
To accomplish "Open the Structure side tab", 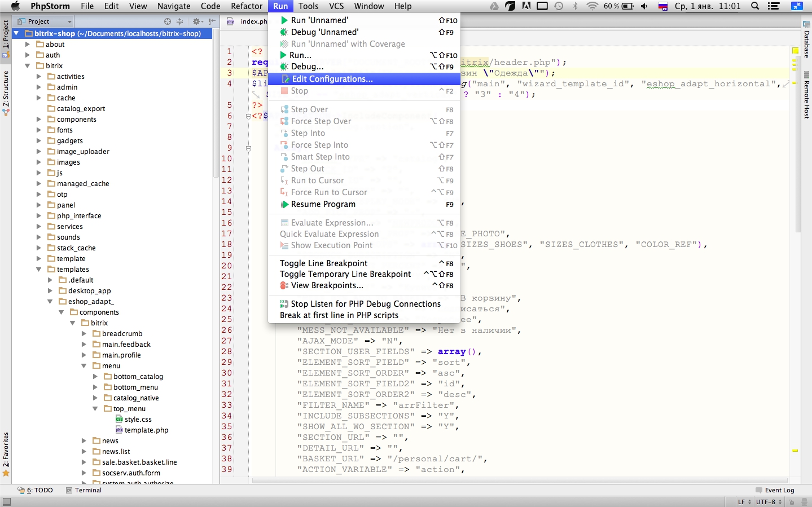I will tap(6, 94).
